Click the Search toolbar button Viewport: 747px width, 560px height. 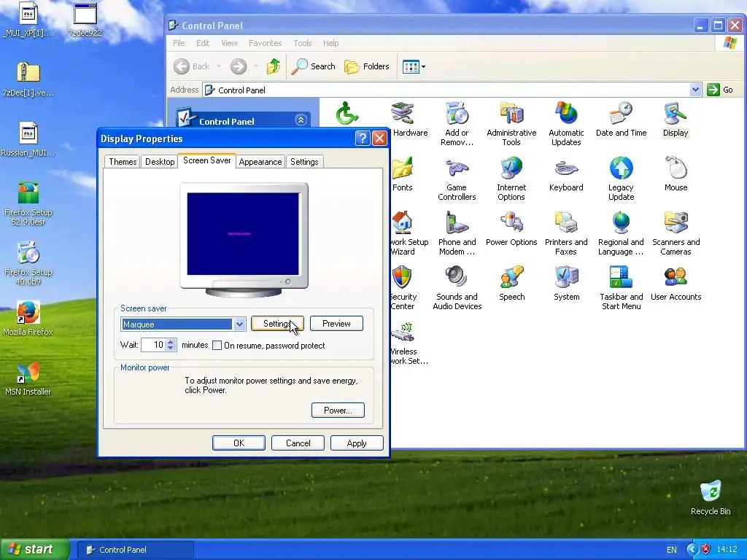tap(314, 66)
